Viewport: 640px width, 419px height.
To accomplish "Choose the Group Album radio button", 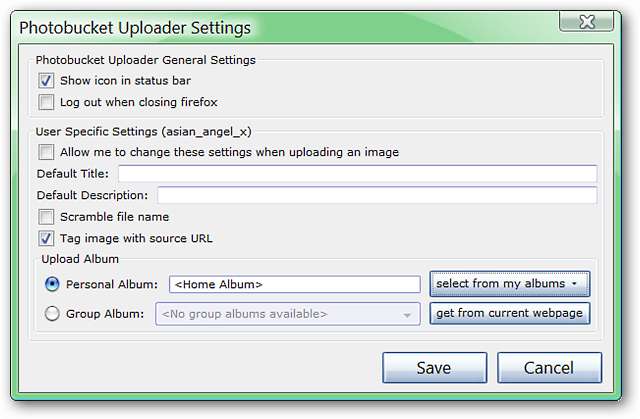I will click(52, 314).
